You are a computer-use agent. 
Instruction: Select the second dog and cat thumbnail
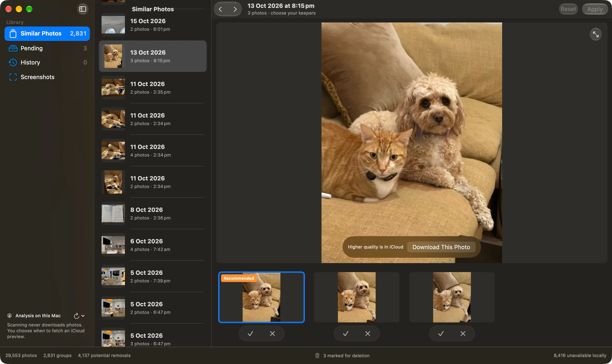[357, 297]
